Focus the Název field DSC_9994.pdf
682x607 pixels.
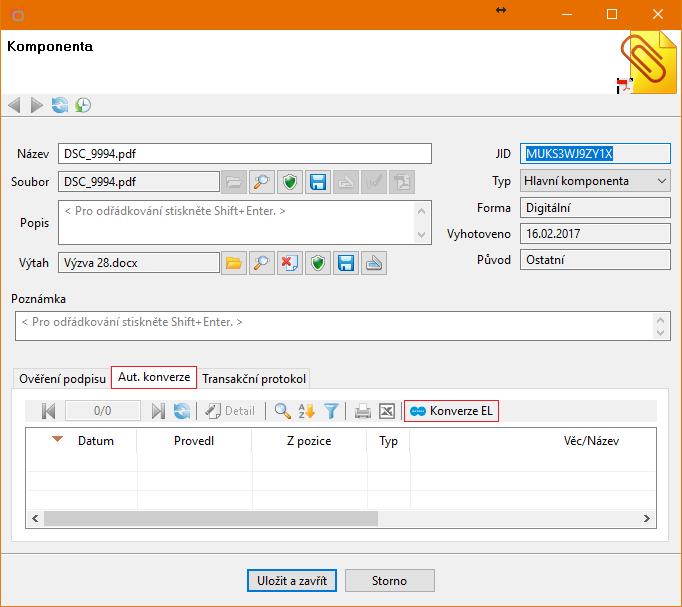tap(245, 154)
